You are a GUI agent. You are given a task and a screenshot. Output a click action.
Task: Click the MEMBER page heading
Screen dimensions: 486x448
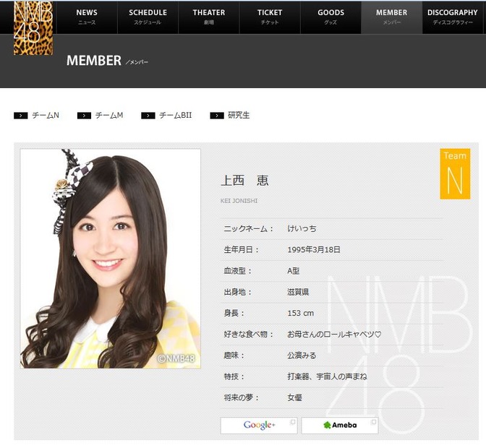(94, 61)
